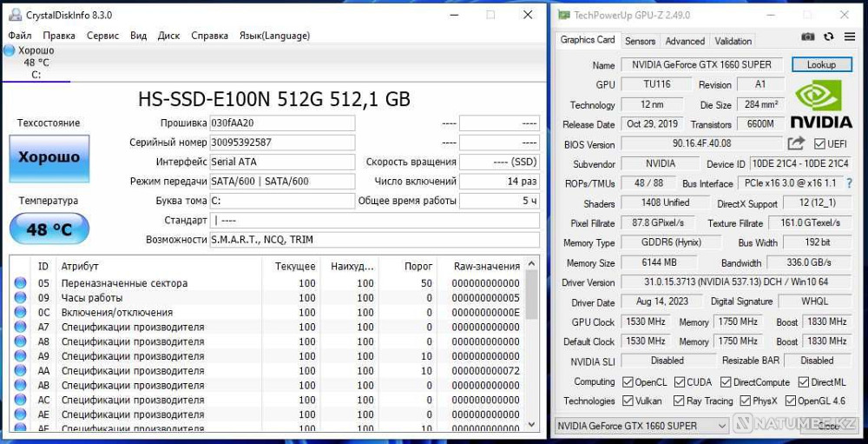Switch to the Sensors tab
Viewport: 868px width, 444px height.
[x=640, y=41]
